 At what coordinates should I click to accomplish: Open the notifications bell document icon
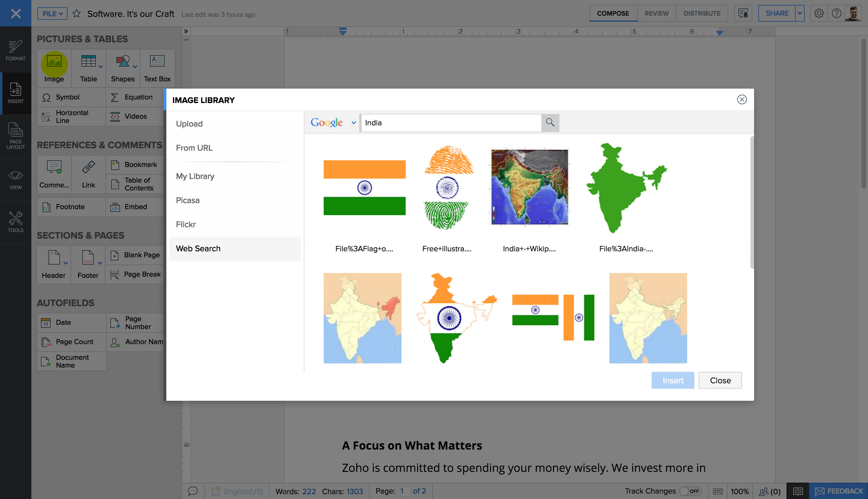pos(743,13)
